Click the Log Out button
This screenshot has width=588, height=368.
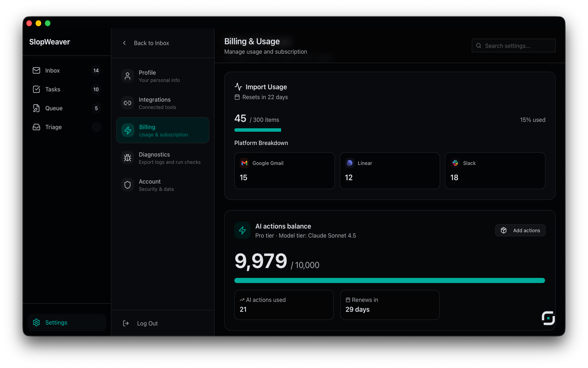pos(140,323)
